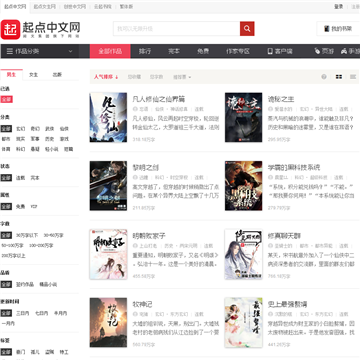Click the 起点中文网 red logo
The width and height of the screenshot is (360, 360).
10,29
